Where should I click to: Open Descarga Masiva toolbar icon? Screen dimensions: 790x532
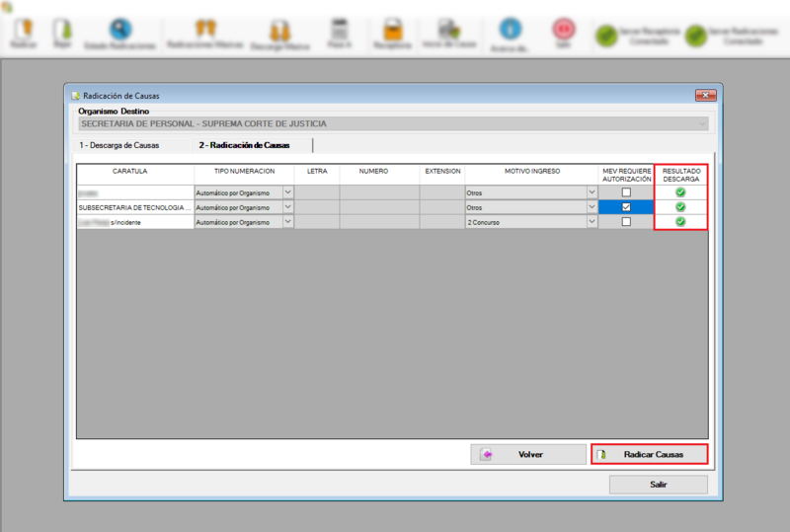[279, 31]
